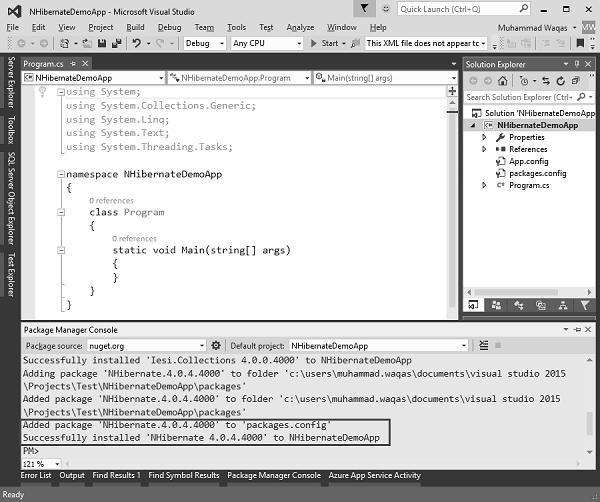600x502 pixels.
Task: Click the Save All toolbar icon
Action: (116, 43)
